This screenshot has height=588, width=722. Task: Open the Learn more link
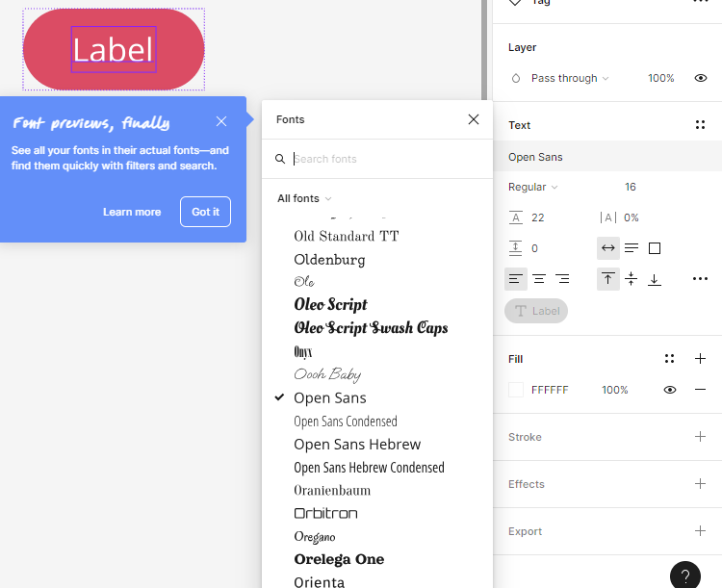click(x=132, y=212)
